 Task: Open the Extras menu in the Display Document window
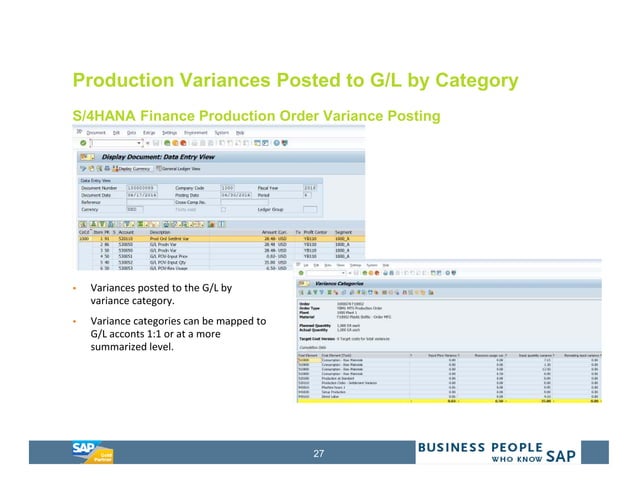[149, 133]
